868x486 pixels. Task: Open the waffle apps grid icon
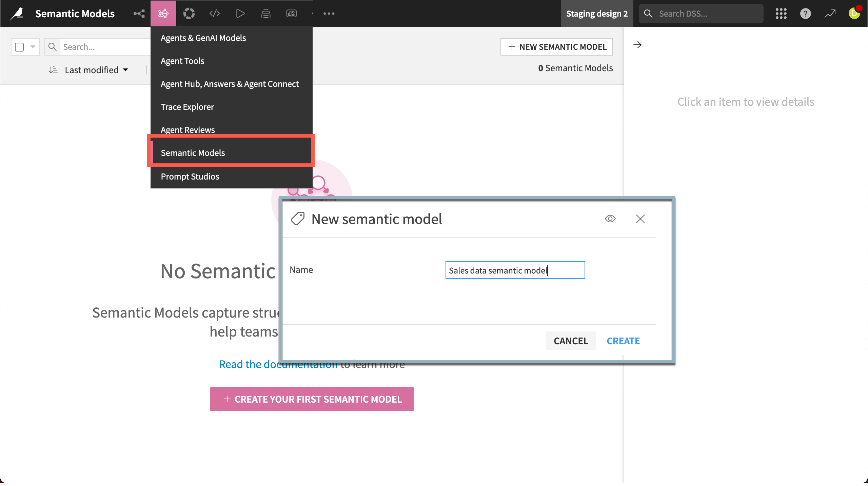[781, 14]
